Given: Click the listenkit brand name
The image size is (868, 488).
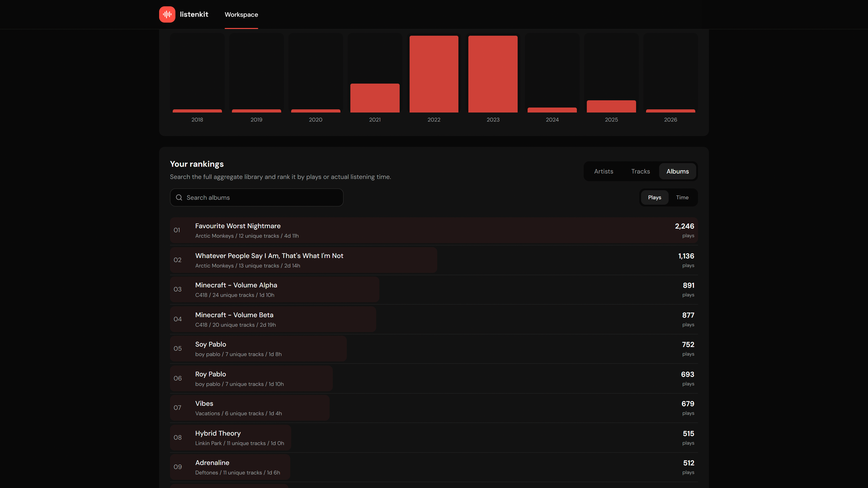Looking at the screenshot, I should (x=194, y=14).
